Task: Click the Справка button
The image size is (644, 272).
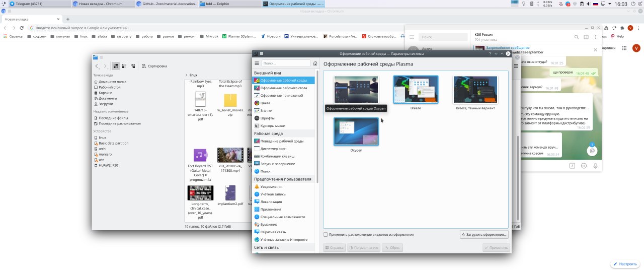Action: [335, 248]
